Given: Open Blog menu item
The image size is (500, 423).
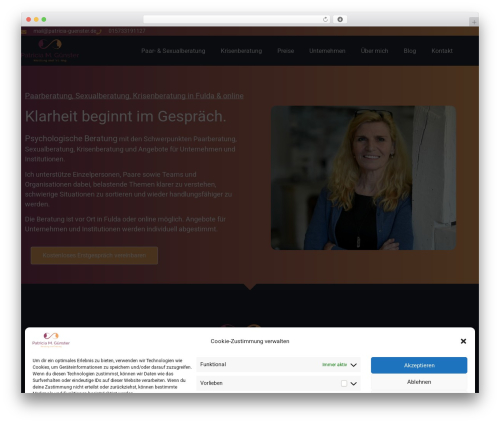Looking at the screenshot, I should click(x=410, y=51).
